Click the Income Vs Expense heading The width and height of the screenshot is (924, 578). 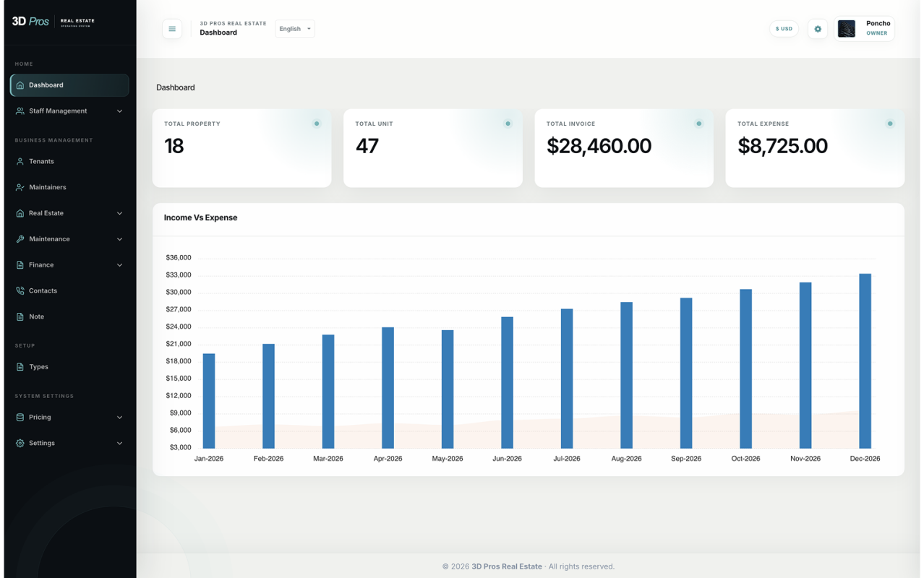tap(200, 217)
